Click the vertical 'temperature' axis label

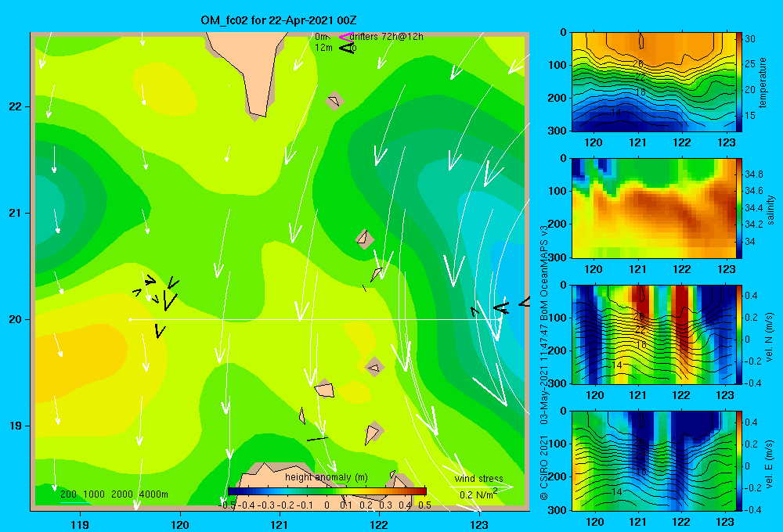(763, 82)
